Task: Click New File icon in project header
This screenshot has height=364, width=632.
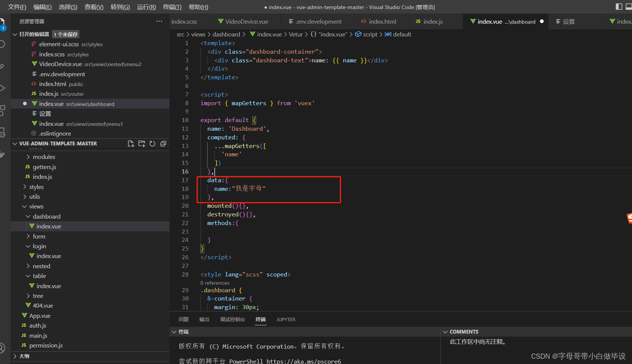Action: pyautogui.click(x=131, y=143)
